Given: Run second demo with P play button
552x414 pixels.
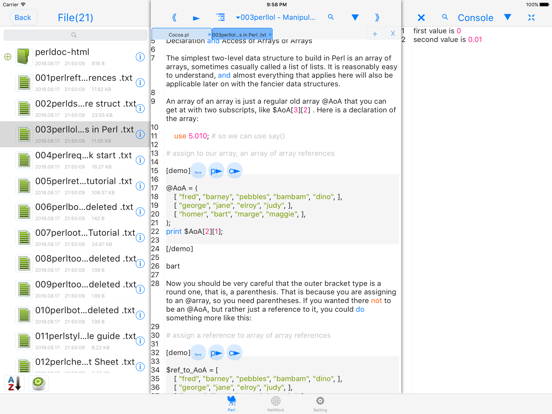Looking at the screenshot, I should [216, 353].
